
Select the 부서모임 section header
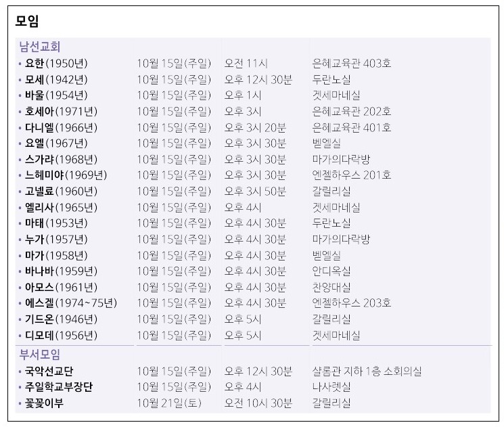(40, 354)
